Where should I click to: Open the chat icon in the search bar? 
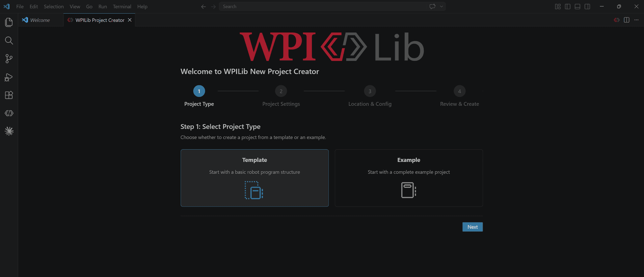(432, 6)
